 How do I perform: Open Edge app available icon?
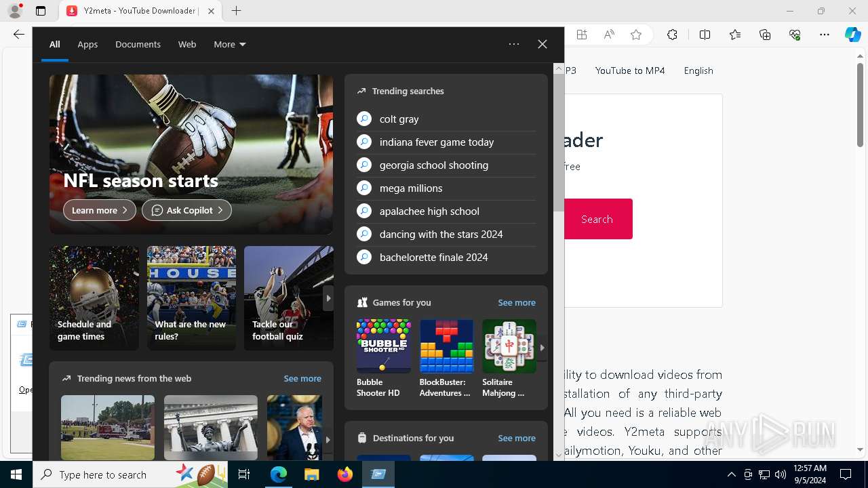581,35
